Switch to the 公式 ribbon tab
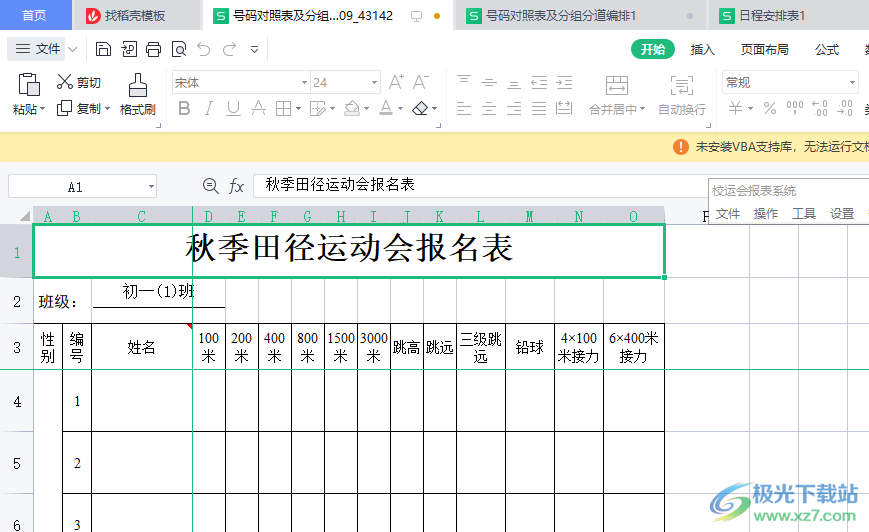Image resolution: width=869 pixels, height=532 pixels. point(827,49)
